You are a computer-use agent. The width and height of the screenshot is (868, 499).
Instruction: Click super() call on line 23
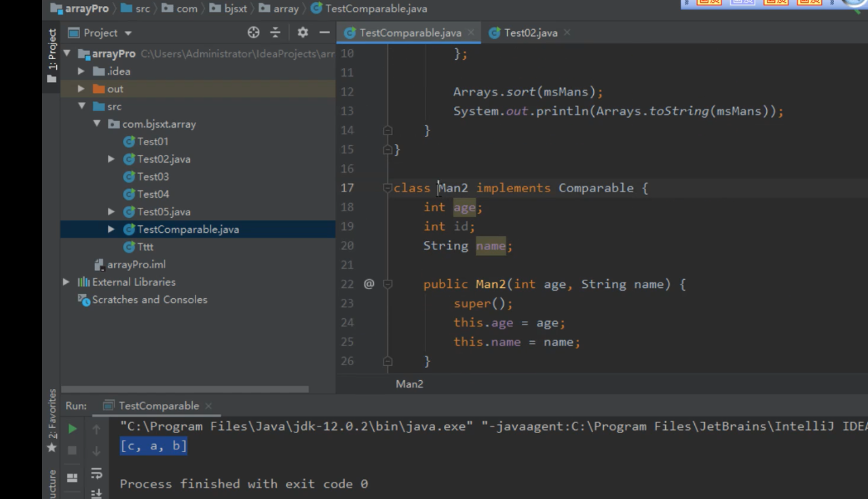tap(483, 303)
